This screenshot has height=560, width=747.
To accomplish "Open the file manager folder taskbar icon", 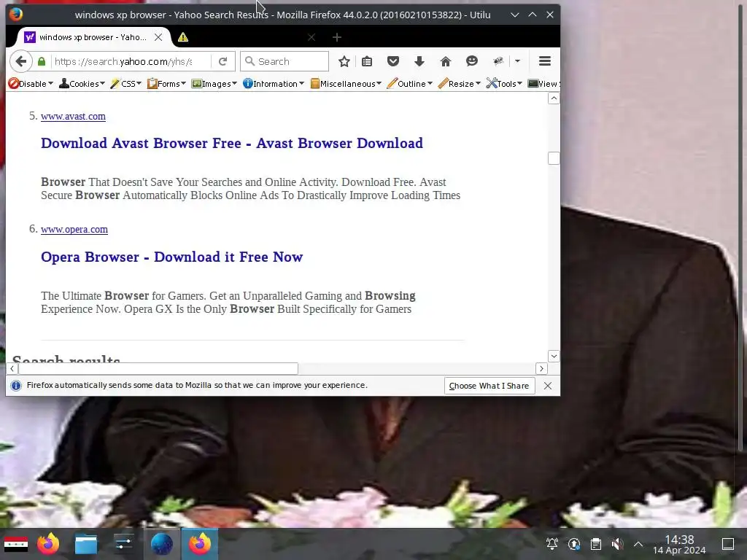I will coord(86,544).
